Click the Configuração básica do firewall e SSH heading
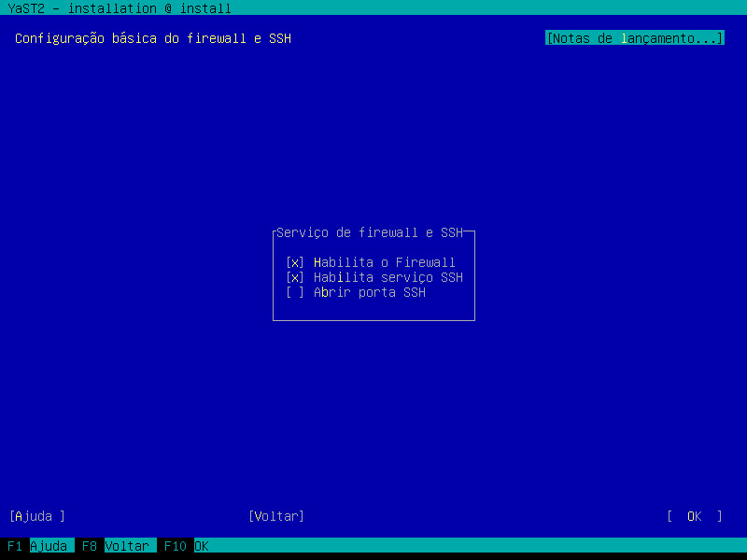This screenshot has height=560, width=747. [x=153, y=38]
